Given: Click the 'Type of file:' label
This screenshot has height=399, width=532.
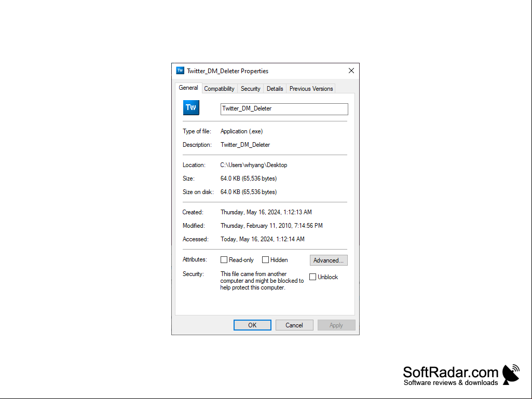Looking at the screenshot, I should tap(197, 131).
